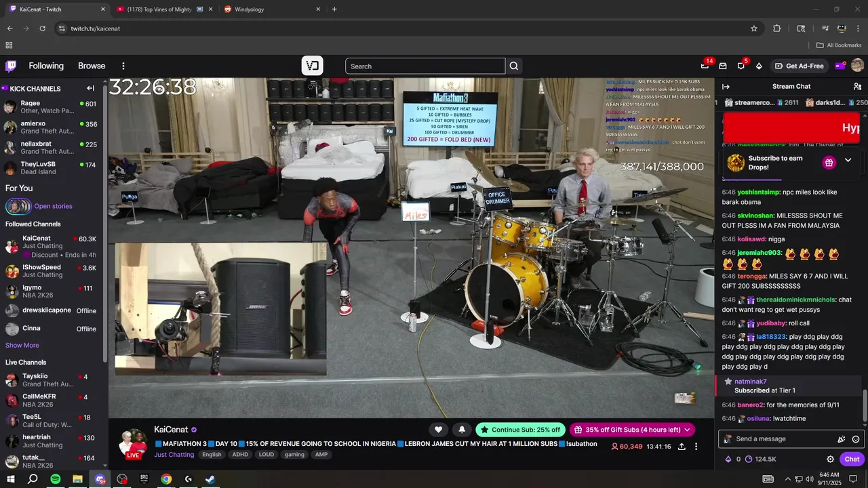Open the 35% off Gift Subs dropdown

pyautogui.click(x=633, y=429)
